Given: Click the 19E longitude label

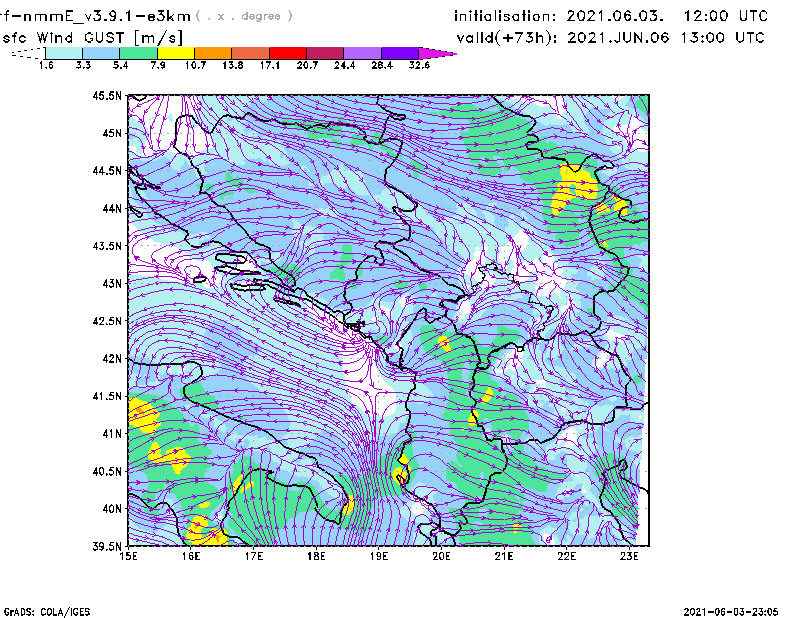Looking at the screenshot, I should point(379,556).
